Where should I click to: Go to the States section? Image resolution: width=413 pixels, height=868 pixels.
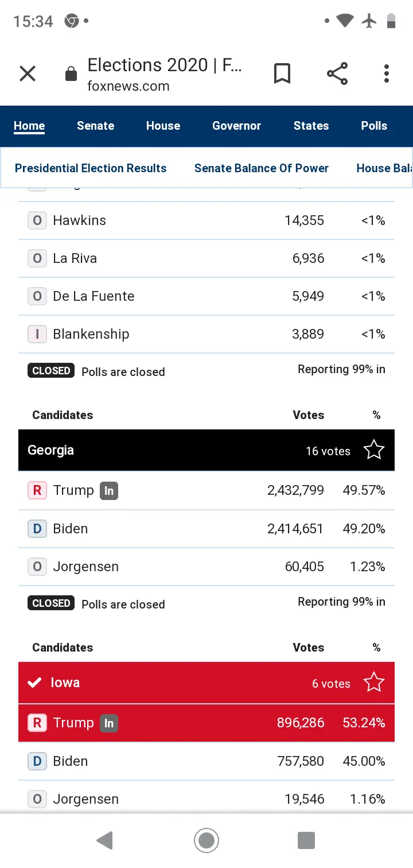311,126
